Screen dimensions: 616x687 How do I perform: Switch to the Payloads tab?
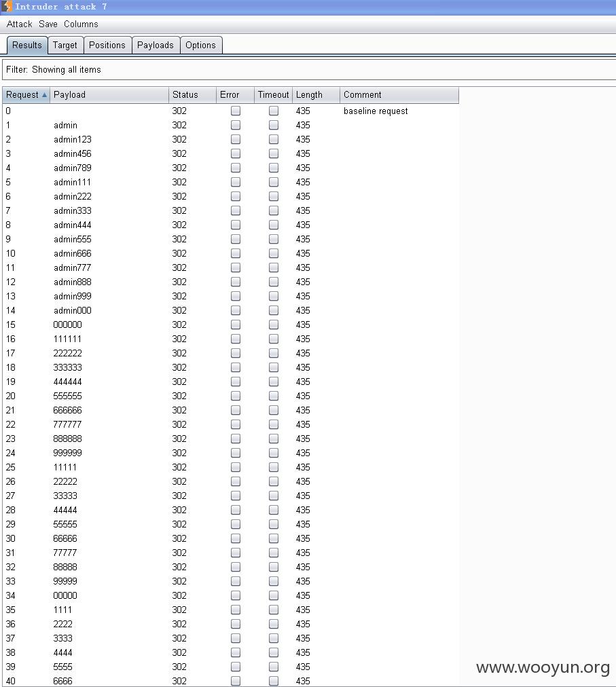156,45
